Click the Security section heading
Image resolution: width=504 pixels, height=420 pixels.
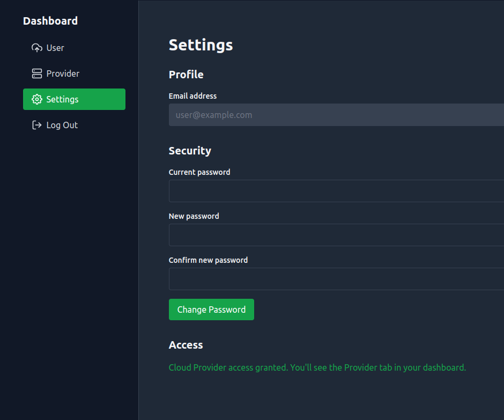point(190,151)
